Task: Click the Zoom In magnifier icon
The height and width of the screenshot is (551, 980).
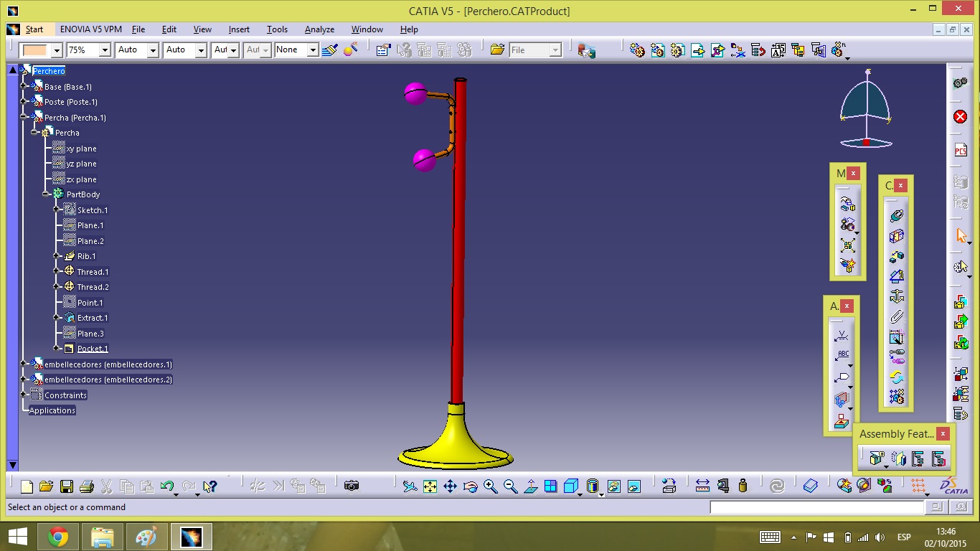Action: tap(491, 486)
